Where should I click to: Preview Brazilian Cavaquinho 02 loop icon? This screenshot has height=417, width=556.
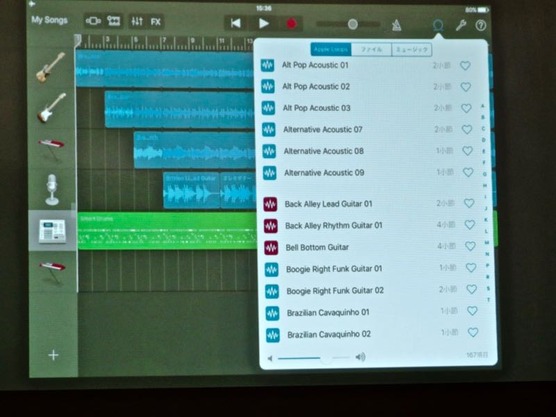[x=273, y=335]
